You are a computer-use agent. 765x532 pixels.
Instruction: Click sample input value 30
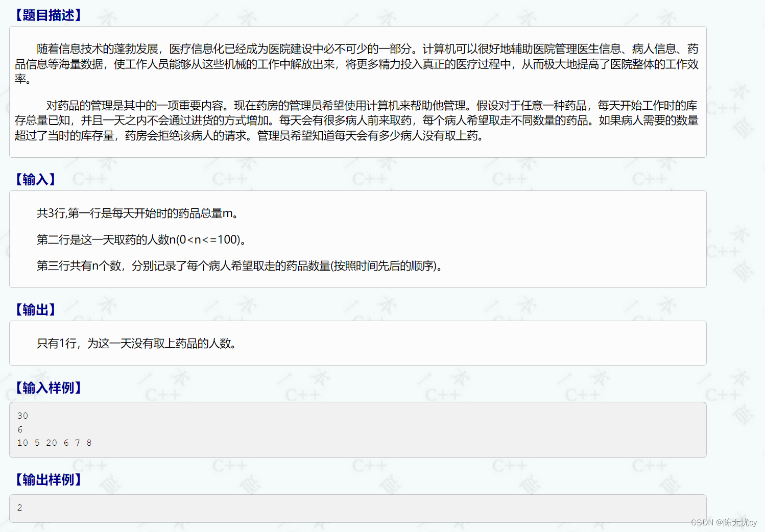tap(22, 416)
